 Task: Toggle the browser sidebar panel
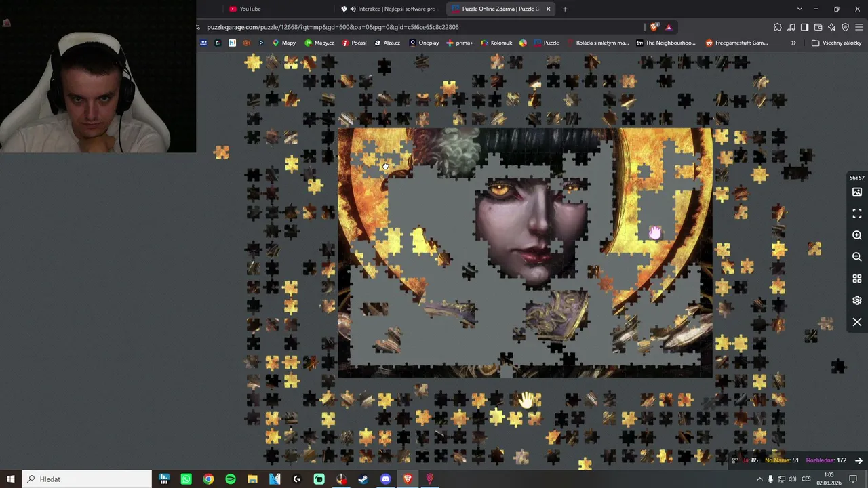(804, 27)
